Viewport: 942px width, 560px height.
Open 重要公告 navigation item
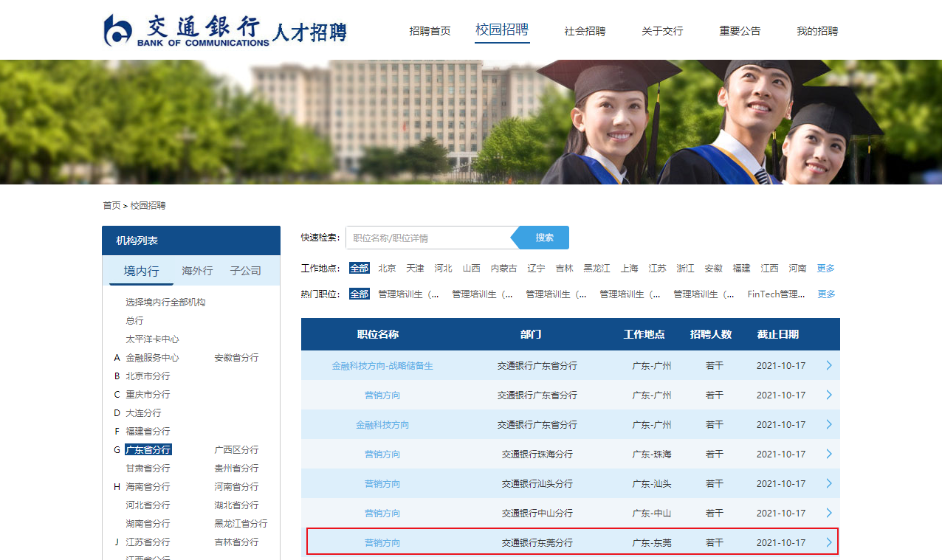pos(740,31)
